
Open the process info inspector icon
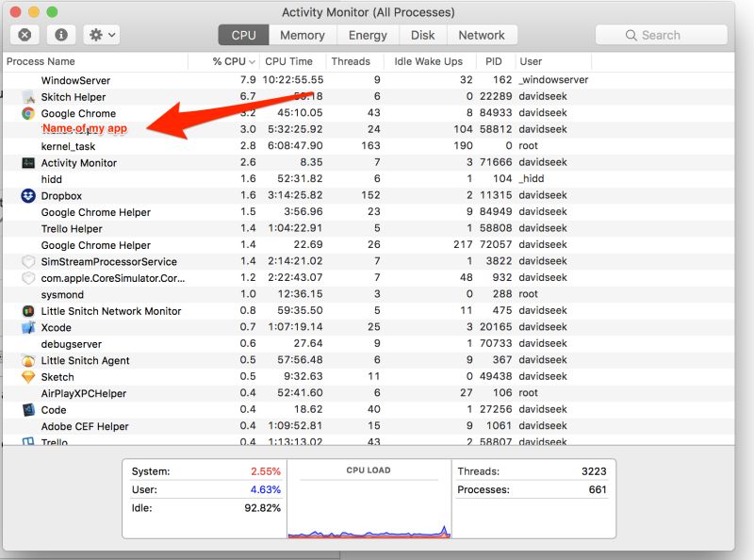(61, 35)
